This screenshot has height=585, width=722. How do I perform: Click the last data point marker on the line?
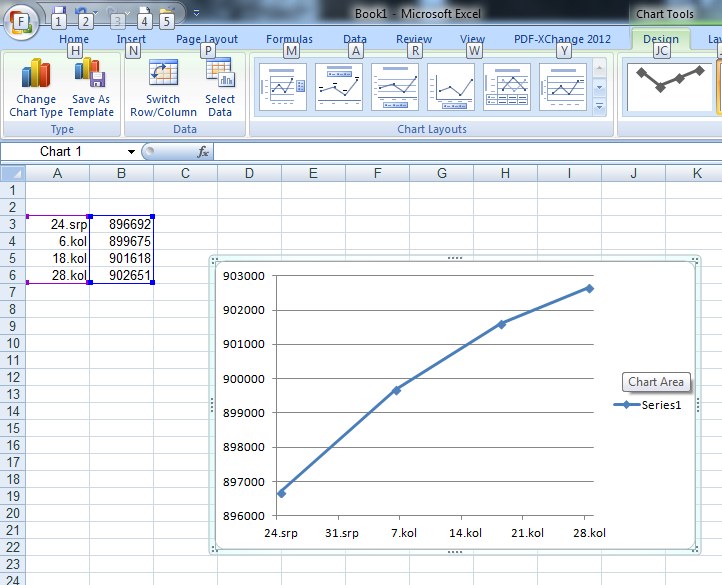point(589,288)
